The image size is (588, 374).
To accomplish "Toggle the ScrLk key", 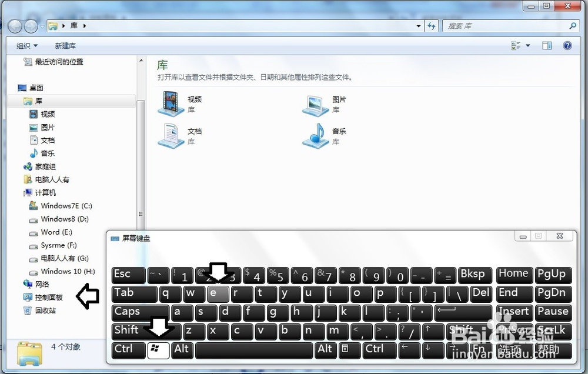I will pyautogui.click(x=553, y=330).
